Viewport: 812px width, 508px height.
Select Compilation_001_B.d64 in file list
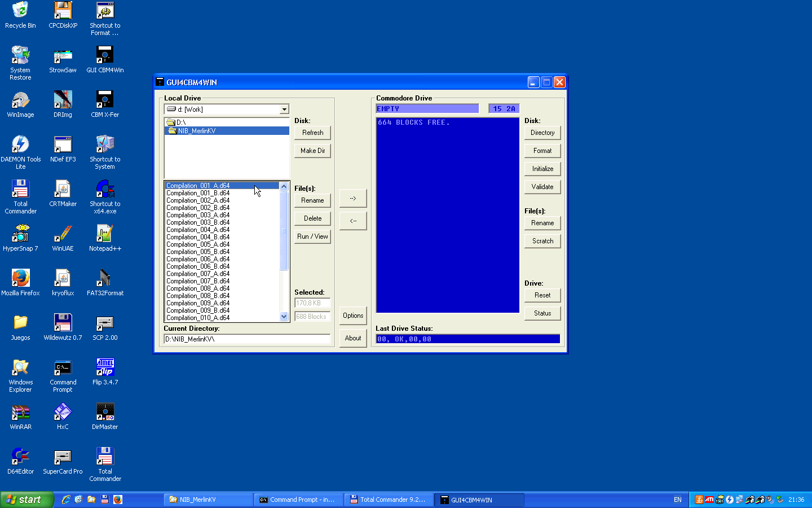[222, 193]
